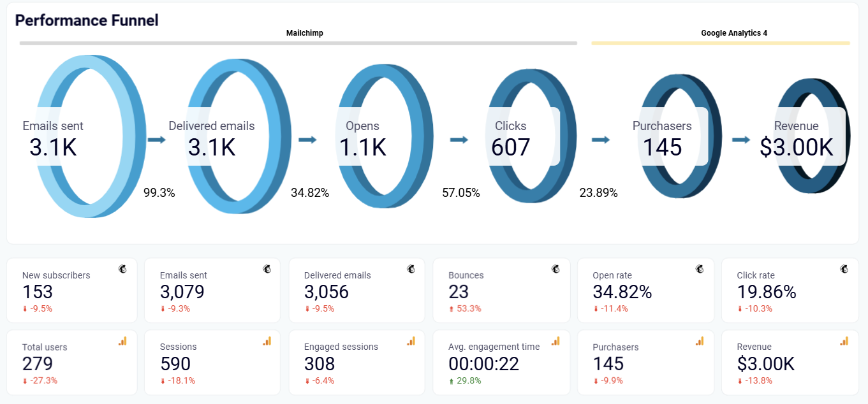Click the engagement time value 00:00:22
This screenshot has height=404, width=868.
pos(484,364)
